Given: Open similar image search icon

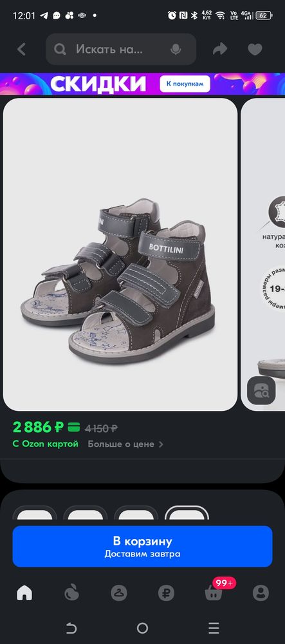Looking at the screenshot, I should click(261, 391).
